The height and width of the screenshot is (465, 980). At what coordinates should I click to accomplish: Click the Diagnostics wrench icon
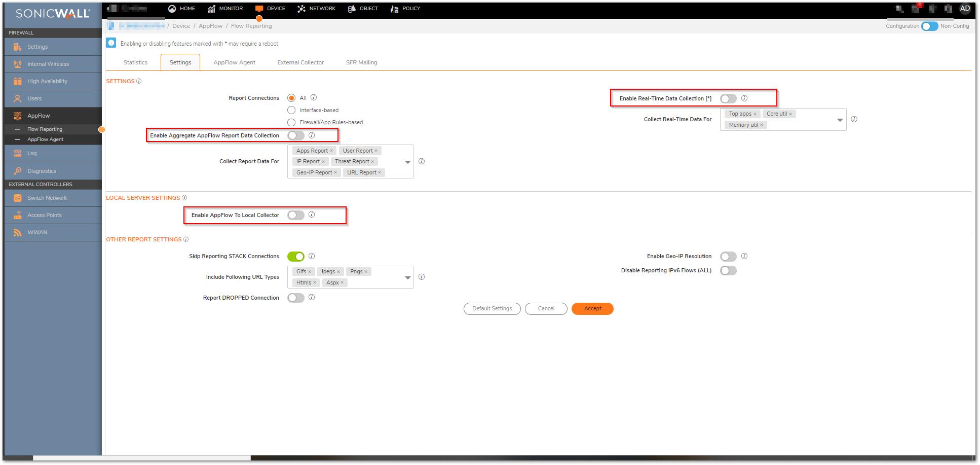click(x=18, y=171)
